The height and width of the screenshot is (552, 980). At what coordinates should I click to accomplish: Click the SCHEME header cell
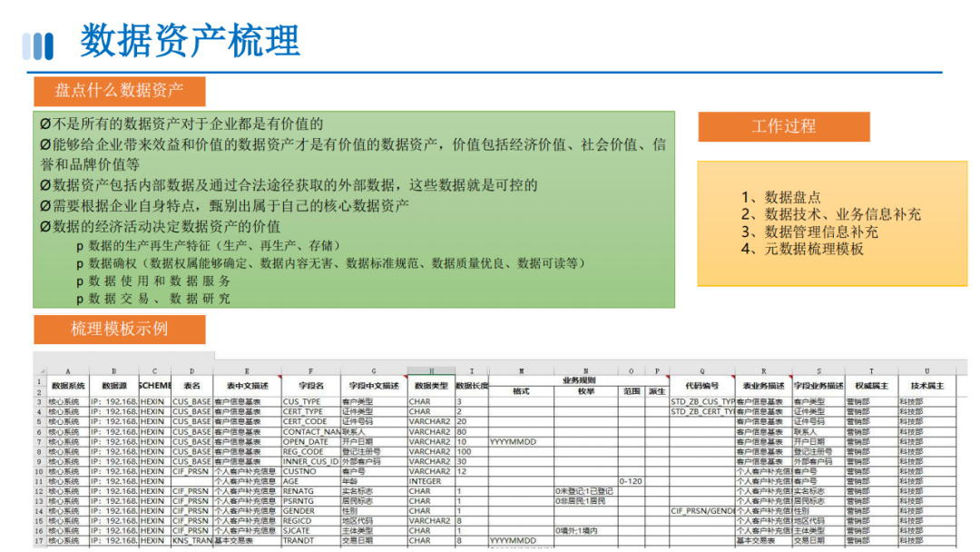point(154,386)
